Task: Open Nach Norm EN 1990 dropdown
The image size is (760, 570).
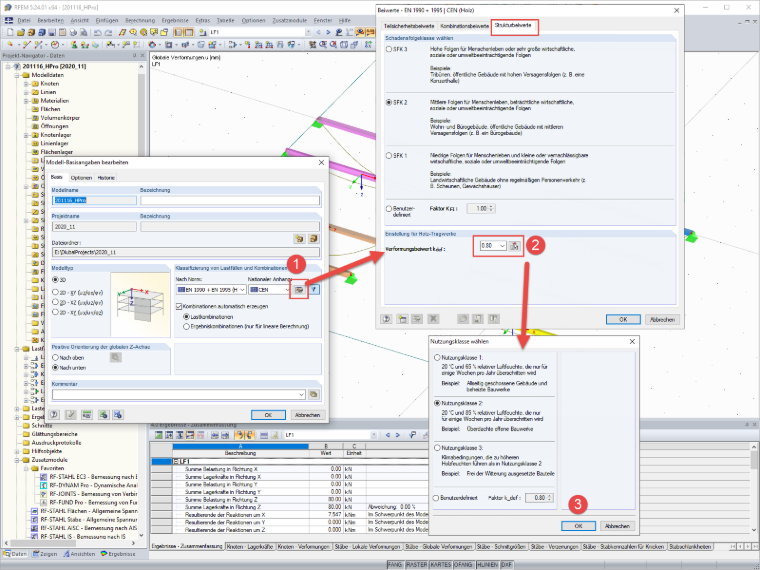Action: pos(211,290)
